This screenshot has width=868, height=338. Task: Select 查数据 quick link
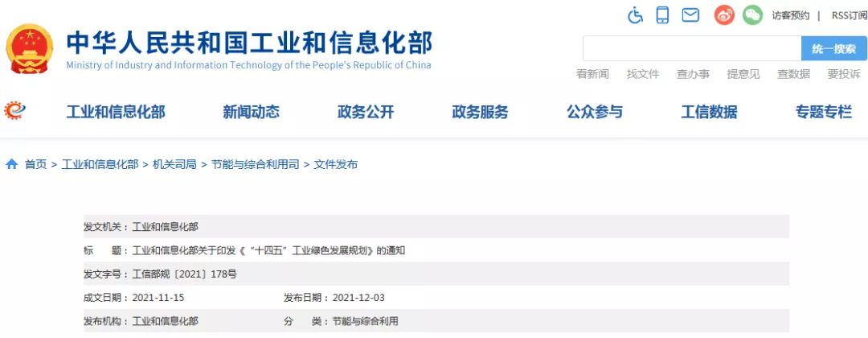793,74
